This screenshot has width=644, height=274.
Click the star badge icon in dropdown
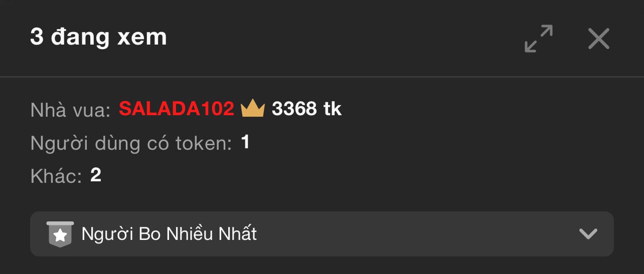(60, 234)
